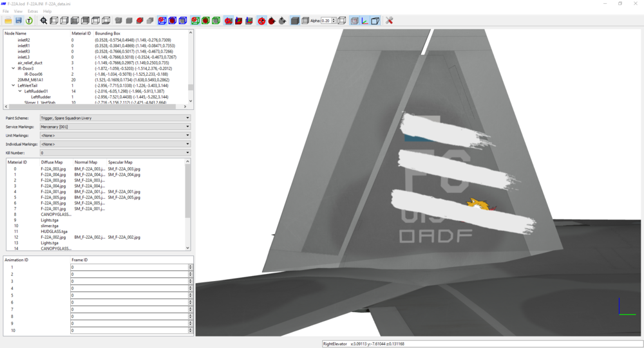Viewport: 644px width, 348px height.
Task: Collapse the IR-Door3 tree node
Action: (13, 69)
